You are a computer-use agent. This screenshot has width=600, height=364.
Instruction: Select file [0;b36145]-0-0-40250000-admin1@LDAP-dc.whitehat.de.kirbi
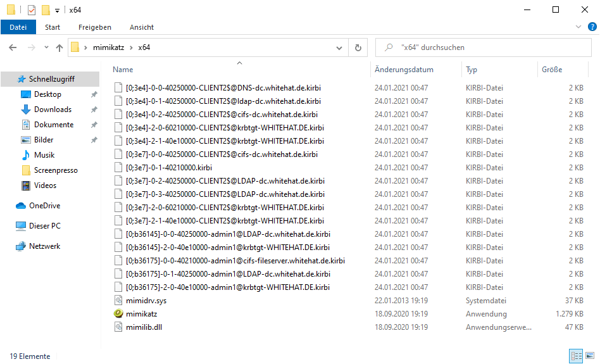coord(228,234)
